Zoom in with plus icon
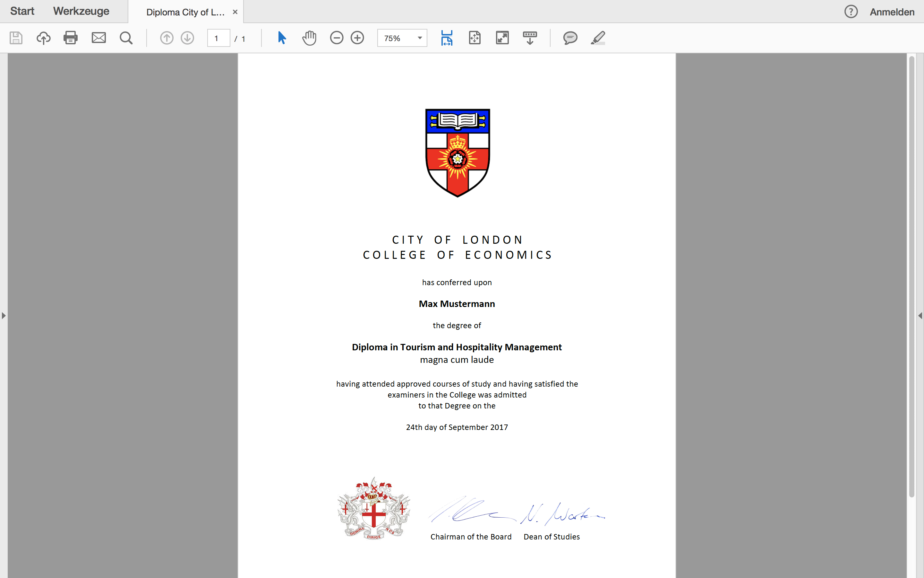 pyautogui.click(x=357, y=38)
